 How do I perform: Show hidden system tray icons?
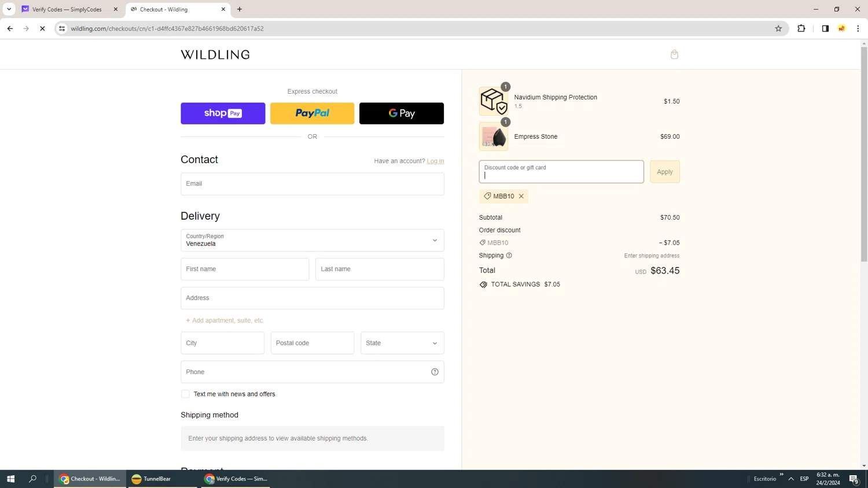pos(791,479)
